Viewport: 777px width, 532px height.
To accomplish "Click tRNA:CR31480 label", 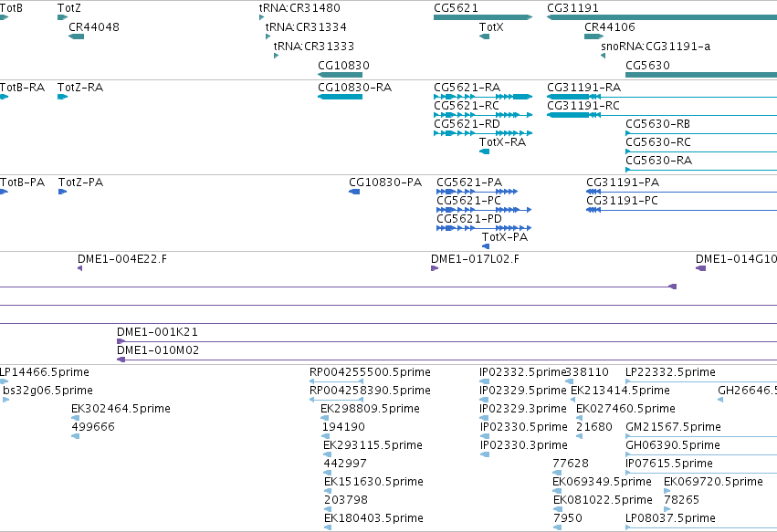I will pos(299,8).
